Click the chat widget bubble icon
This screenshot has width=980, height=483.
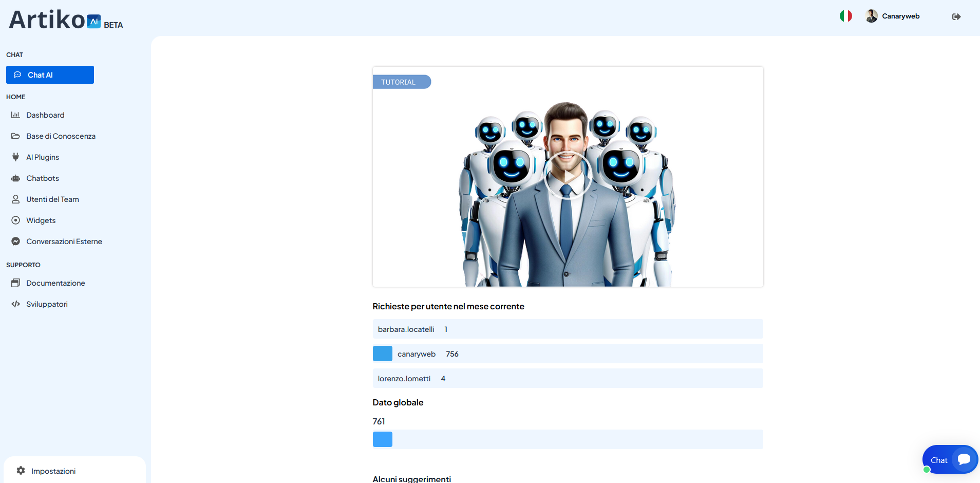coord(964,459)
